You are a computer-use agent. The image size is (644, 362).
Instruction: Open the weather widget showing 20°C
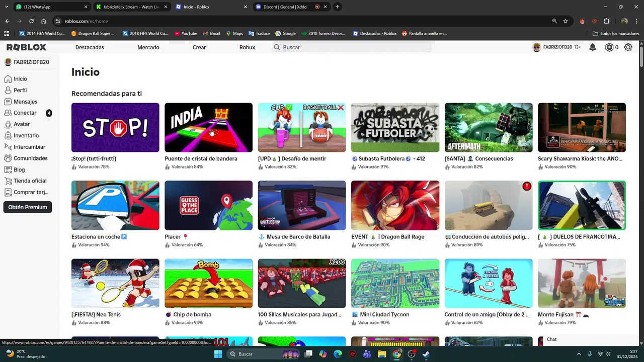coord(25,354)
